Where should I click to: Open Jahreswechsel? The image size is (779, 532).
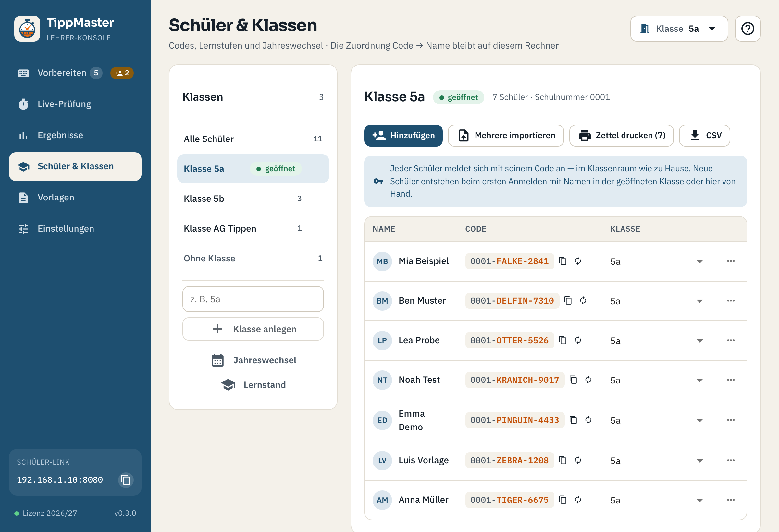(x=253, y=360)
